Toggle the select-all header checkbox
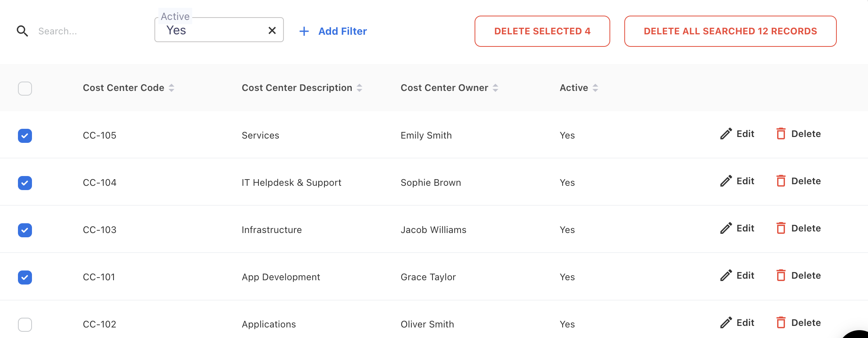868x338 pixels. click(25, 89)
